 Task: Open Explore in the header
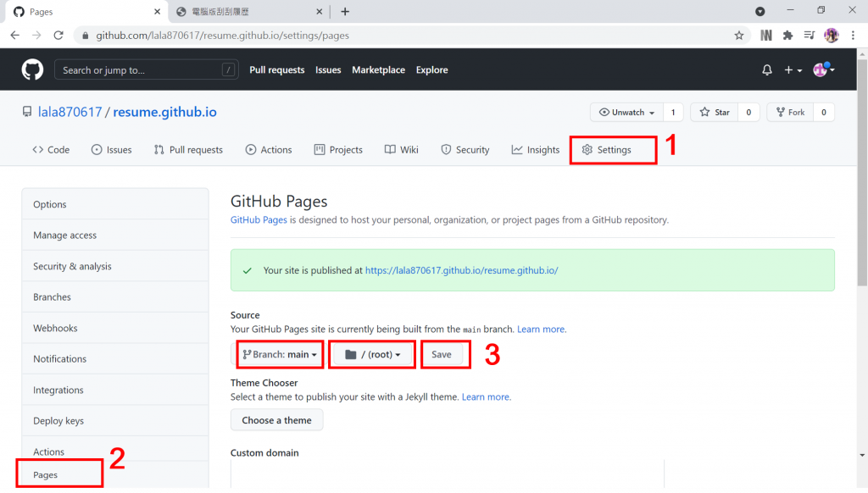click(x=431, y=69)
